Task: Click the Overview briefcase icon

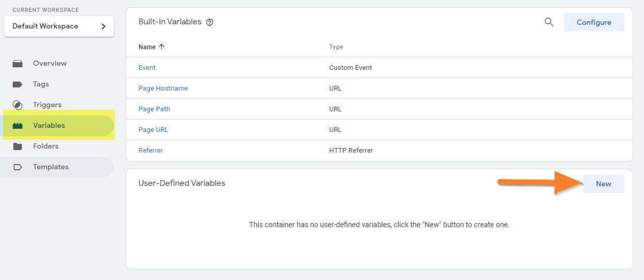Action: point(18,64)
